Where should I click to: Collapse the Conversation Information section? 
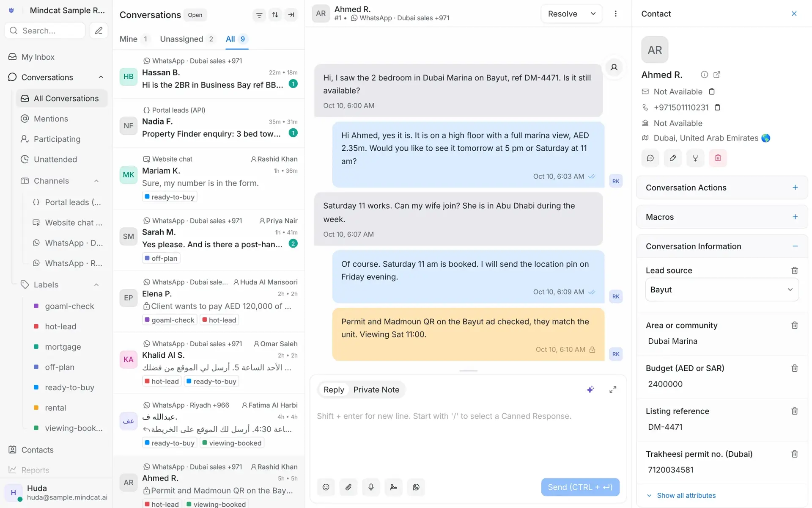(795, 246)
